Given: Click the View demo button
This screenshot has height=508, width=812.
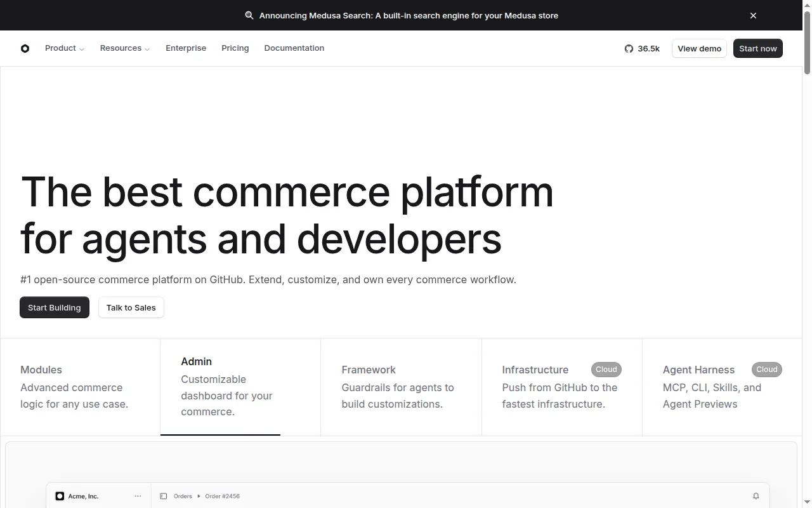Looking at the screenshot, I should [x=699, y=48].
